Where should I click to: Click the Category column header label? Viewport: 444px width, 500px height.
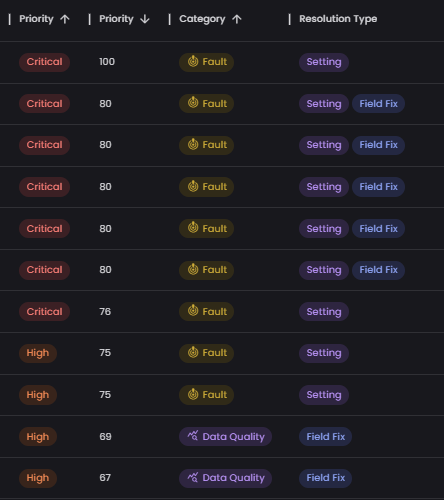pyautogui.click(x=202, y=19)
